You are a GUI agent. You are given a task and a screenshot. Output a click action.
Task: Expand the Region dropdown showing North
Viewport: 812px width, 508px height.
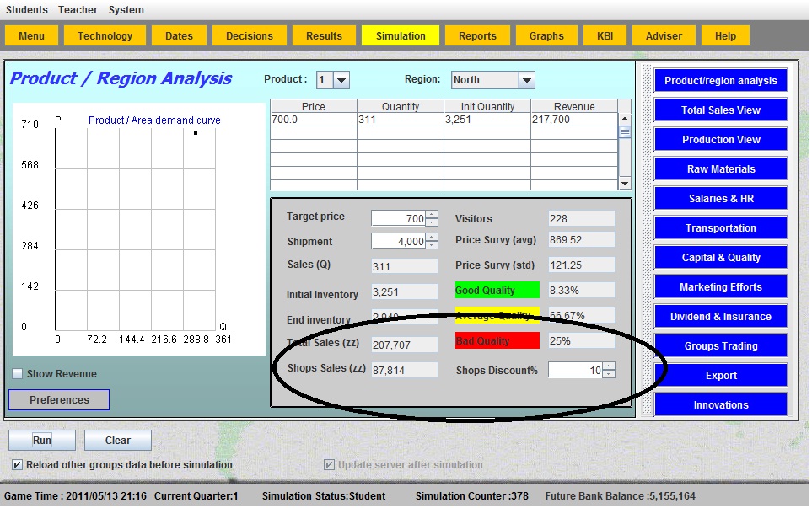point(526,80)
